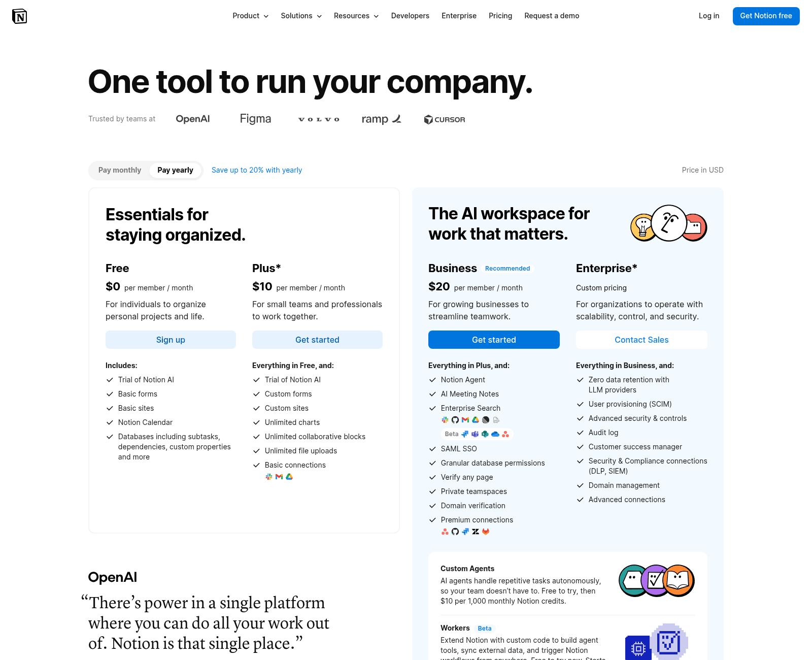The width and height of the screenshot is (812, 660).
Task: Click the Zendesk icon under Premium connections
Action: tap(476, 532)
